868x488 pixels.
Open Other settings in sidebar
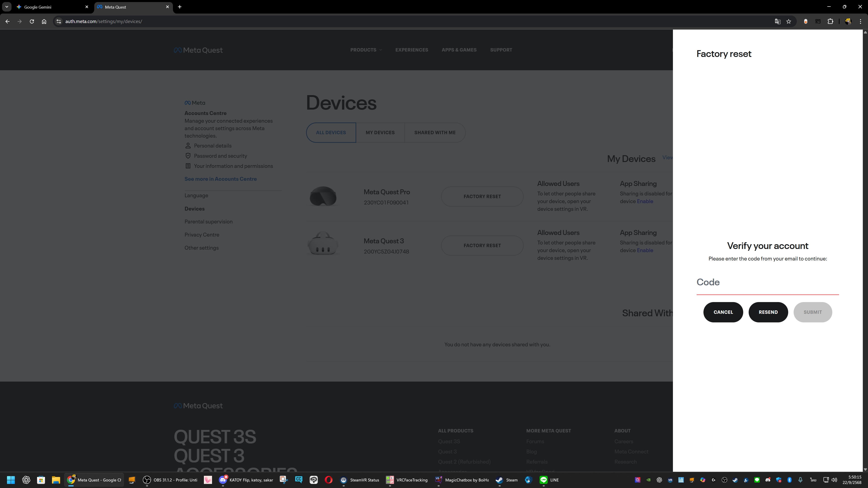click(x=201, y=248)
